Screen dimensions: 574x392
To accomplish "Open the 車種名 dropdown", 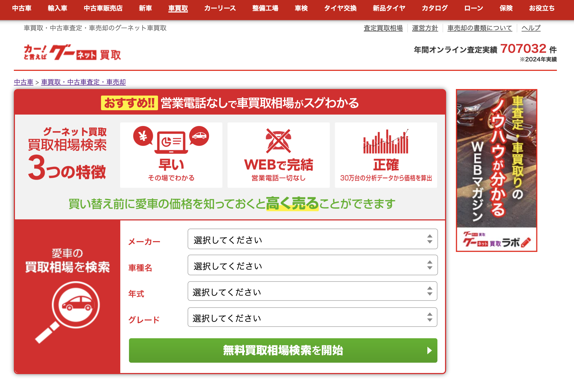I will pos(312,265).
